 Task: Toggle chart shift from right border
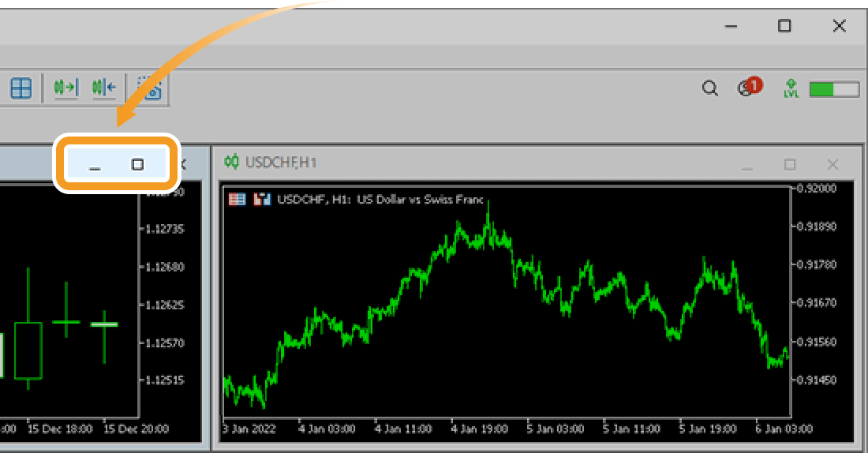point(103,88)
